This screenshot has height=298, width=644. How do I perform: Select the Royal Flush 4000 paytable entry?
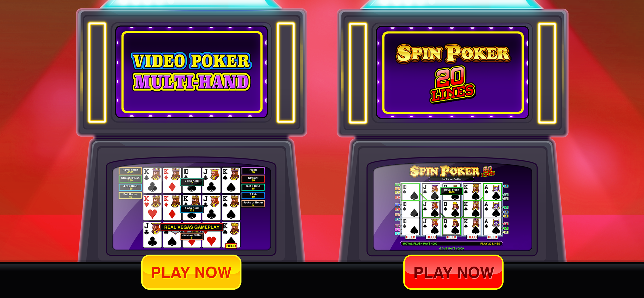[x=130, y=171]
